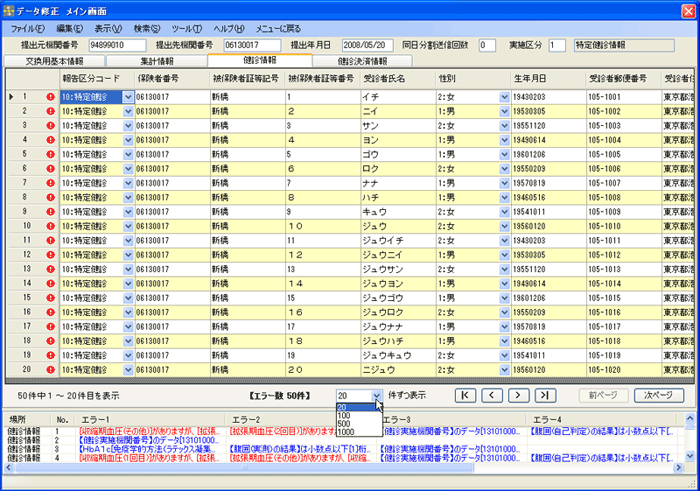Open the 編集(E) menu
Image resolution: width=700 pixels, height=491 pixels.
pos(69,29)
